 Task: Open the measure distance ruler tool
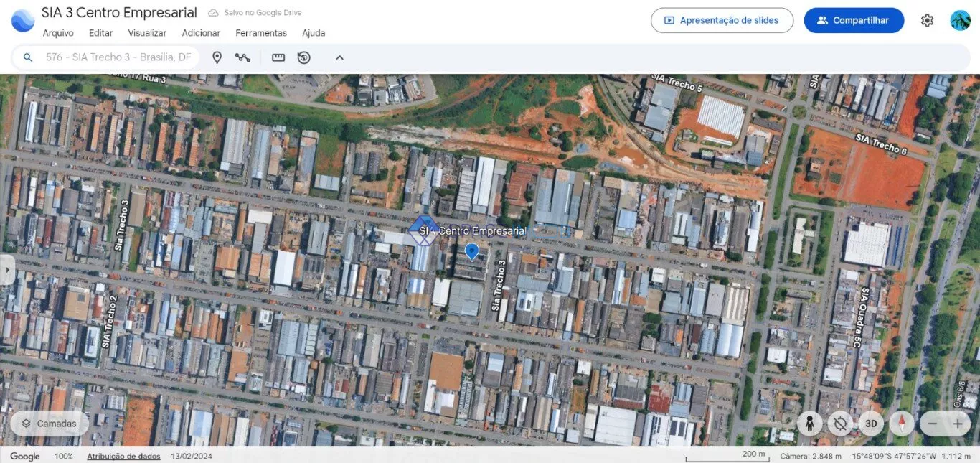(x=278, y=57)
